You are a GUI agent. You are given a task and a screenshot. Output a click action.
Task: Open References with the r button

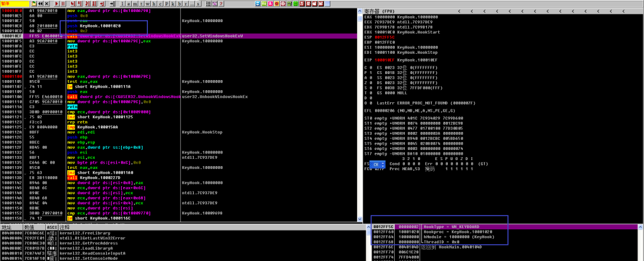pos(185,4)
